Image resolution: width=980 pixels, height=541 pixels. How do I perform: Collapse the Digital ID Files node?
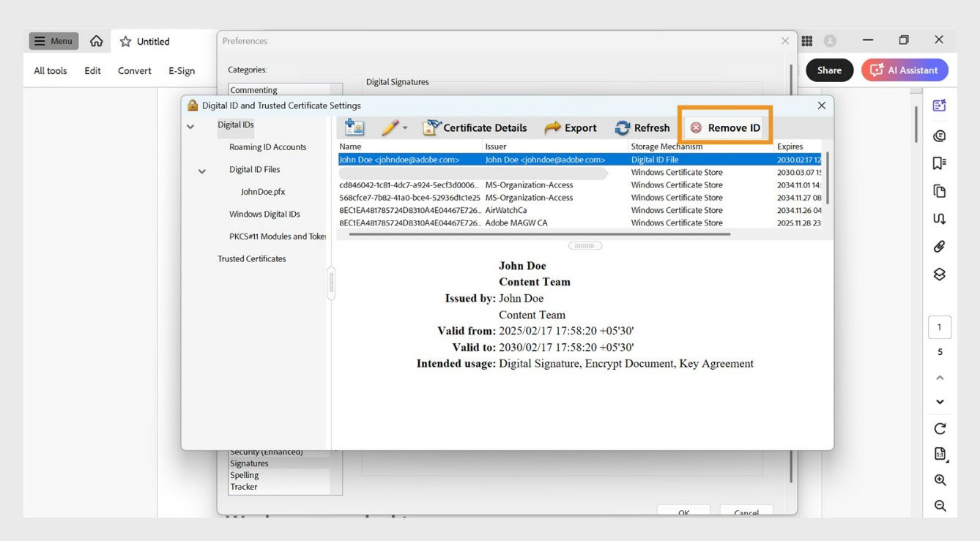pos(202,170)
